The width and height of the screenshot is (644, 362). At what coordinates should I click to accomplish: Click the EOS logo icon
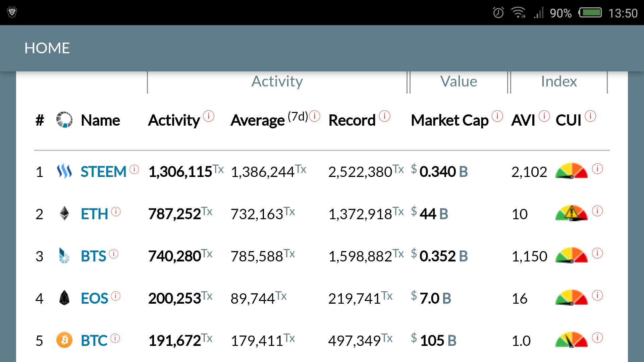coord(64,298)
